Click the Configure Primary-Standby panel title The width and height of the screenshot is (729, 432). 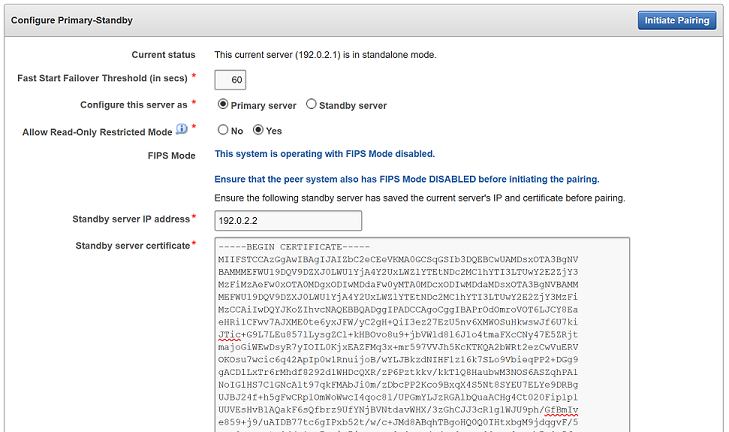click(71, 20)
